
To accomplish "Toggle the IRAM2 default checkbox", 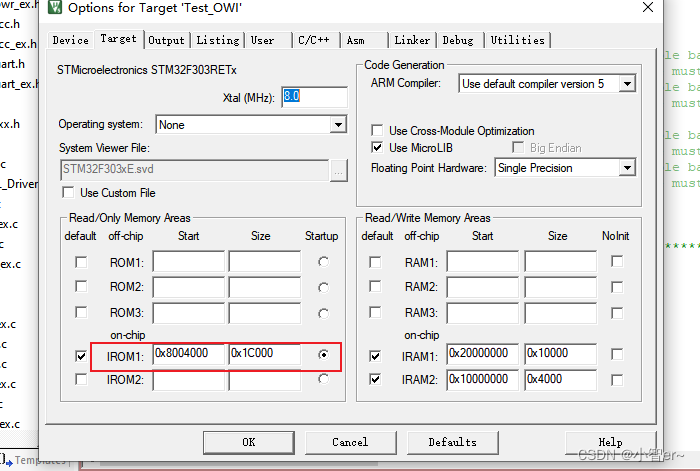I will tap(375, 379).
